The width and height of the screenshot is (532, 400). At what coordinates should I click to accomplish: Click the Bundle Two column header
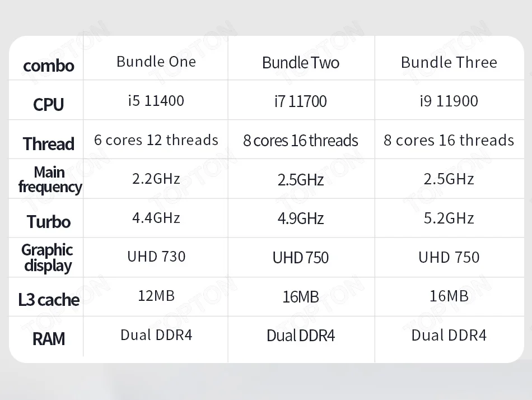301,62
